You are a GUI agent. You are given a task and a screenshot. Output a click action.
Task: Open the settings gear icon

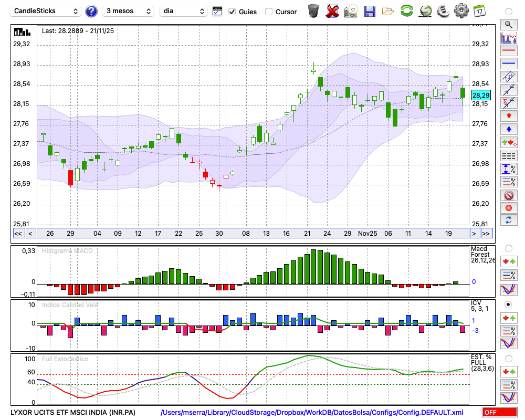click(x=461, y=11)
